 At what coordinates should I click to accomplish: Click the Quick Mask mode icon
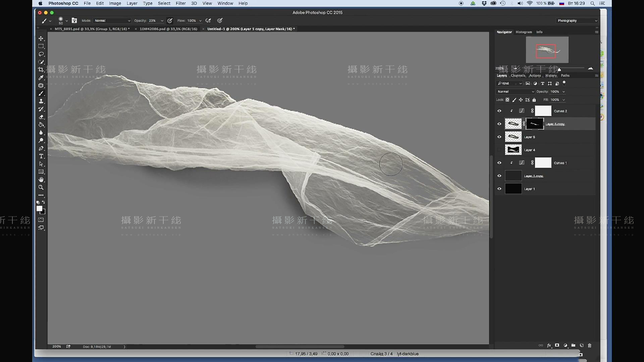click(x=41, y=220)
